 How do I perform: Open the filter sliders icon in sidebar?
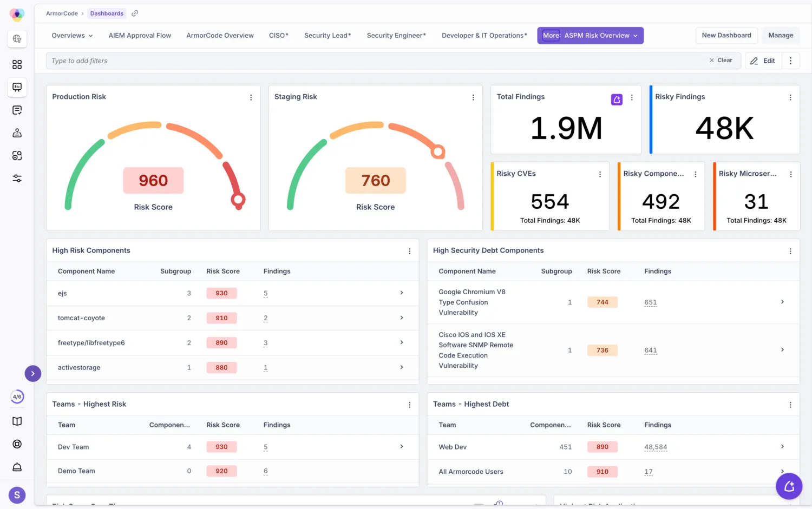(x=17, y=179)
